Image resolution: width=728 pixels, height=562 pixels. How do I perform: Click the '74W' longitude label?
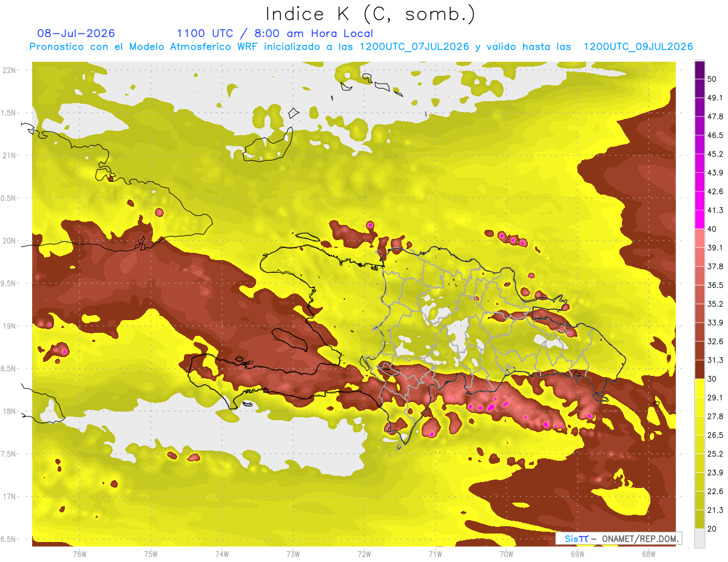pos(222,554)
